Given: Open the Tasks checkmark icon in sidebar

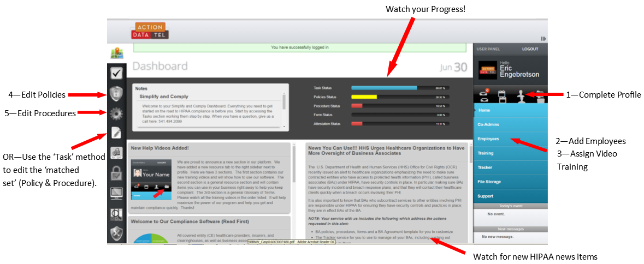Looking at the screenshot, I should [x=117, y=74].
